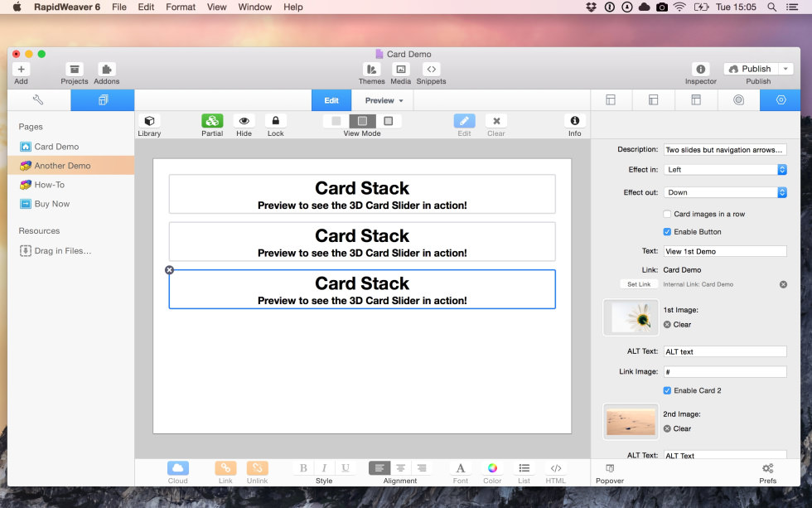This screenshot has width=812, height=508.
Task: Open the How-To page
Action: point(71,185)
